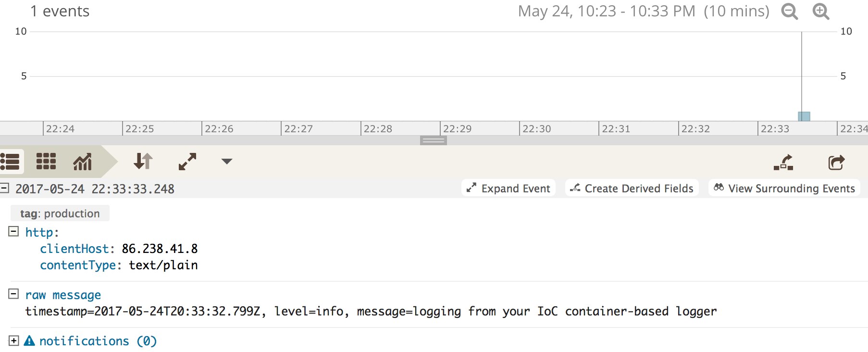Viewport: 868px width, 352px height.
Task: Click Create Derived Fields
Action: coord(632,188)
